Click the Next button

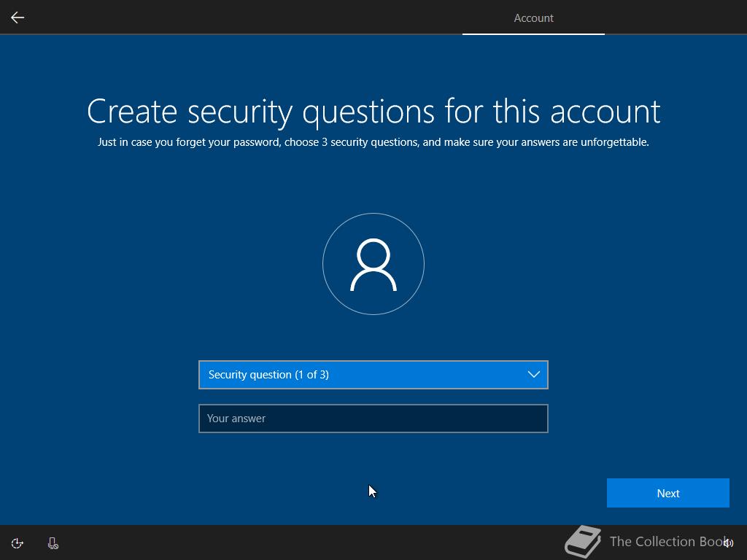(668, 493)
